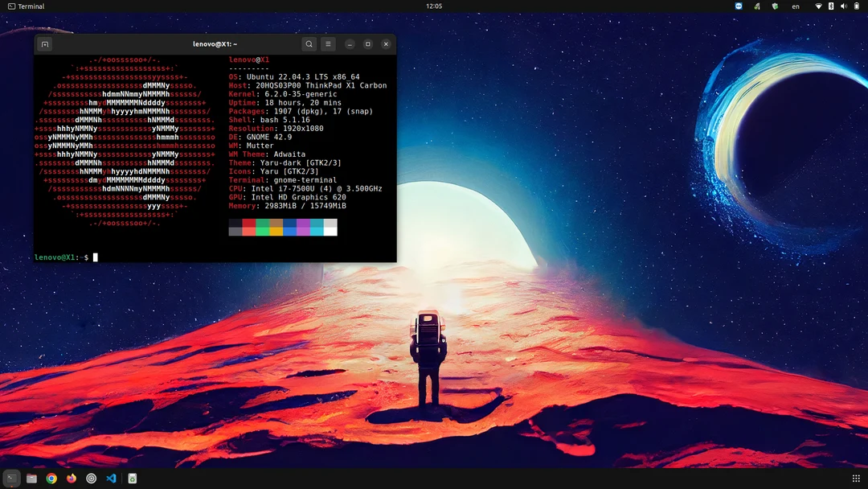Click the clock showing 12:05

(434, 6)
